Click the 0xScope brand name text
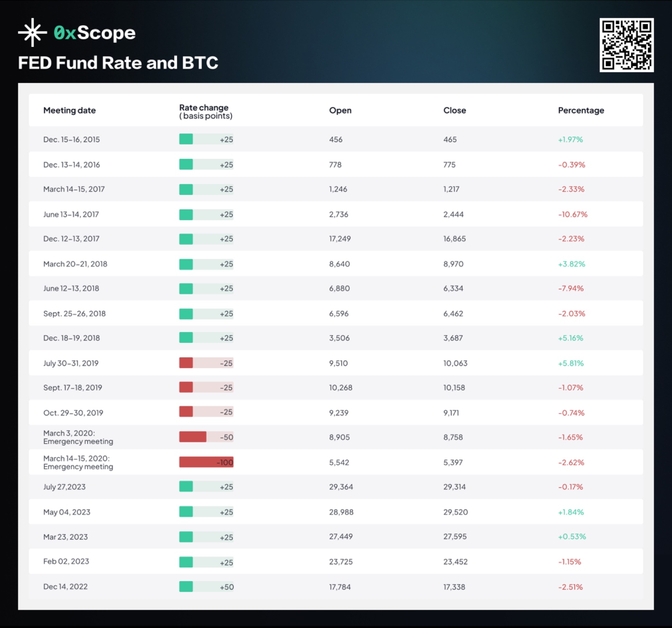Image resolution: width=672 pixels, height=628 pixels. tap(94, 33)
